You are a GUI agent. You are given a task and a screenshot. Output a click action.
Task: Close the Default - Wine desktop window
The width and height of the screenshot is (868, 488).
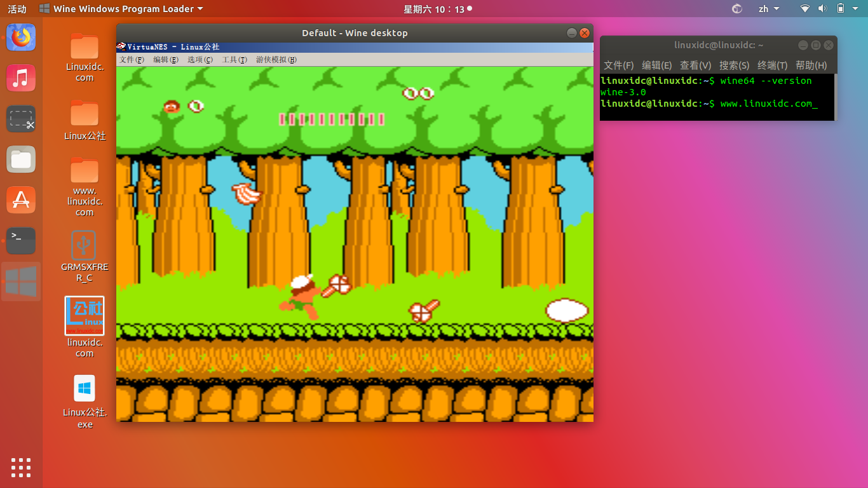[585, 33]
